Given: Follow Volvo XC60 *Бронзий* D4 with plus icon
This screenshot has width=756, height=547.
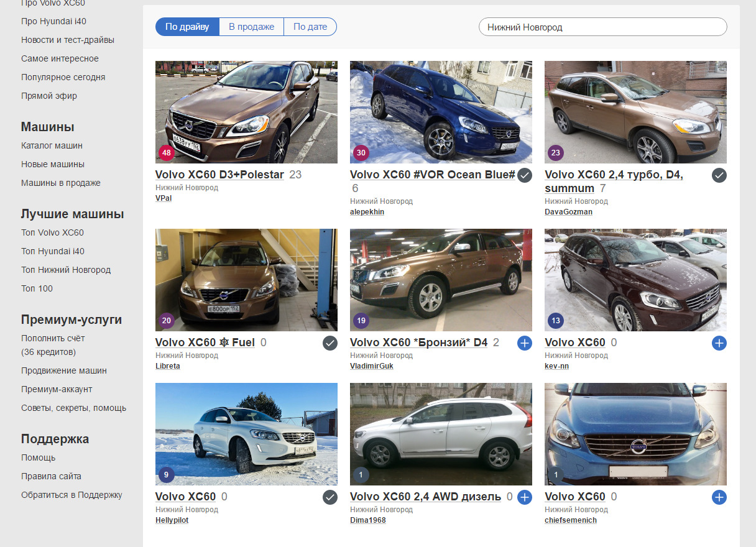Looking at the screenshot, I should pos(525,343).
